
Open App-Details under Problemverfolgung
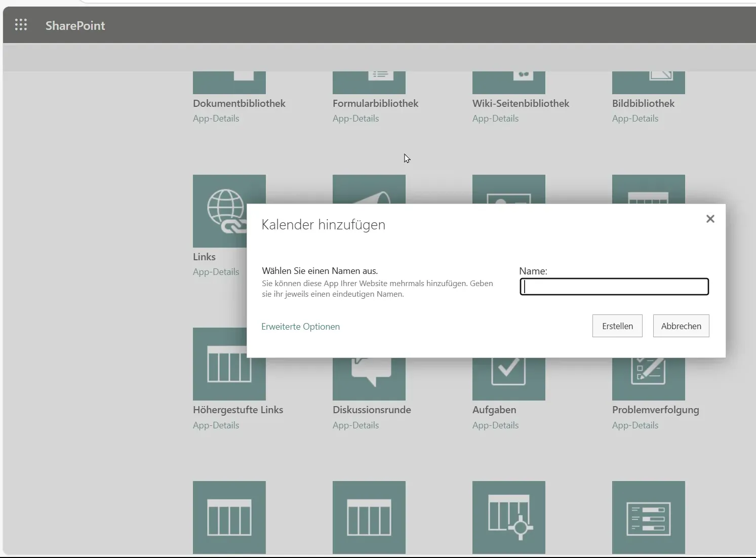pos(635,425)
